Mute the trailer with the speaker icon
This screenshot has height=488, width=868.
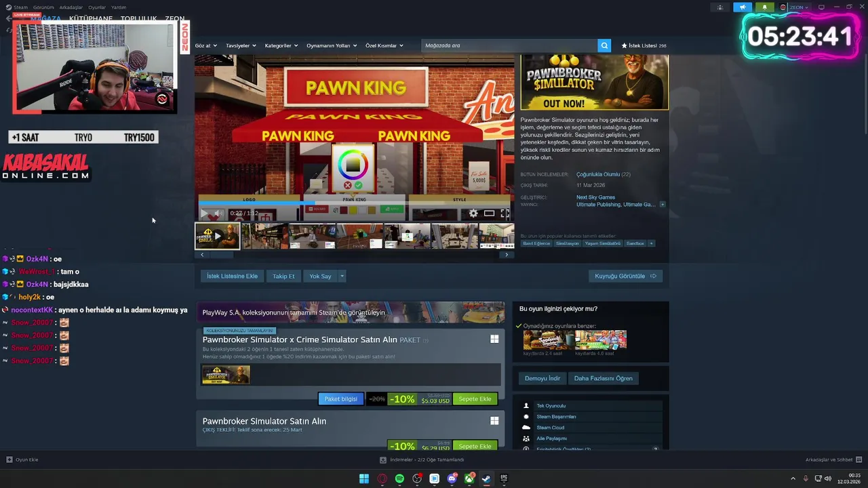[x=218, y=213]
